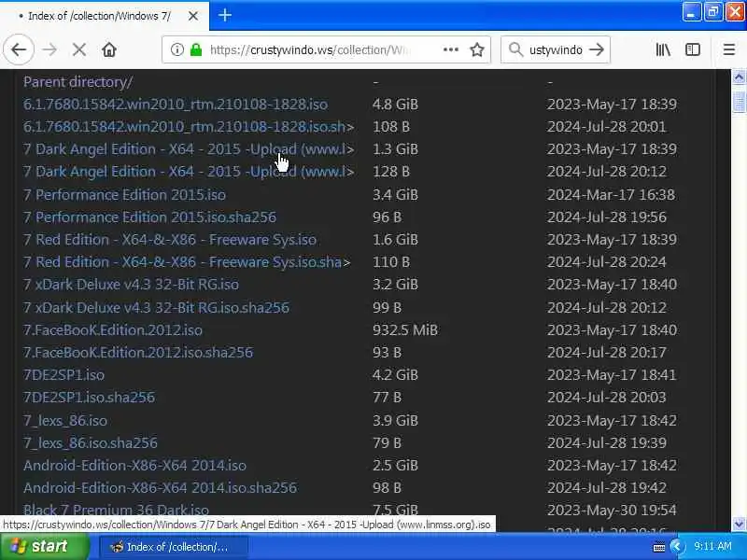Screen dimensions: 747x560
Task: Open a new tab with plus
Action: click(x=225, y=15)
